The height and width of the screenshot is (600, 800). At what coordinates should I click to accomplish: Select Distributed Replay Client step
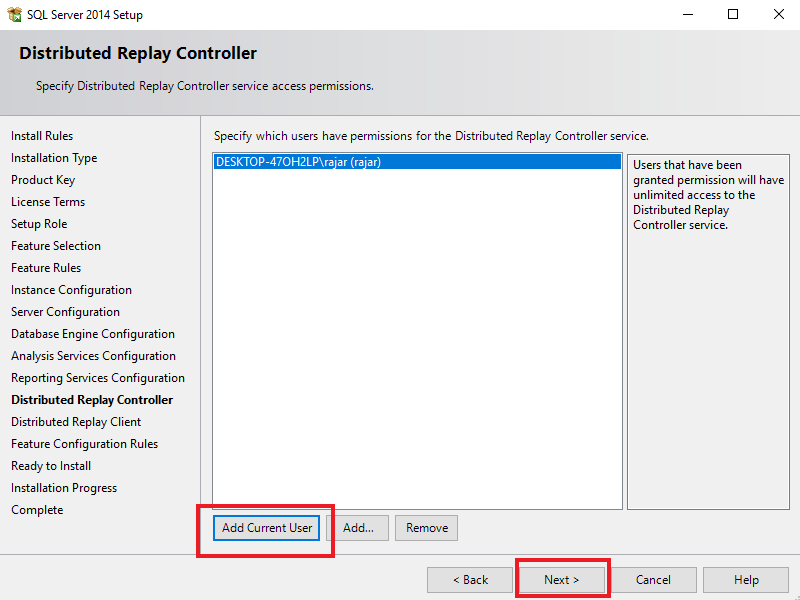click(x=76, y=421)
